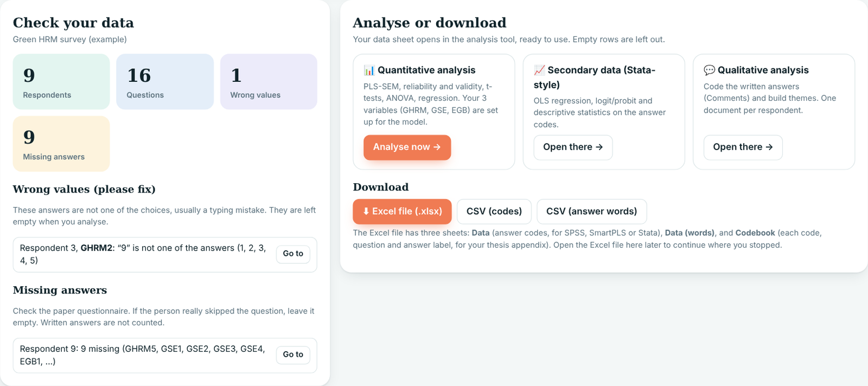Go to Respondent 3 wrong value
The height and width of the screenshot is (386, 868).
293,254
